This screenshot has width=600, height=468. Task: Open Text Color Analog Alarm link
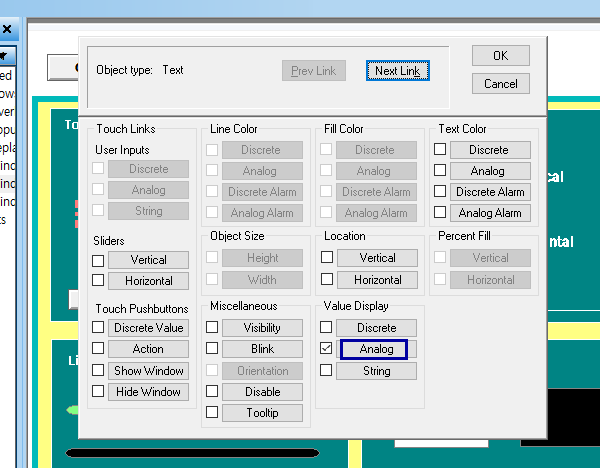click(490, 213)
